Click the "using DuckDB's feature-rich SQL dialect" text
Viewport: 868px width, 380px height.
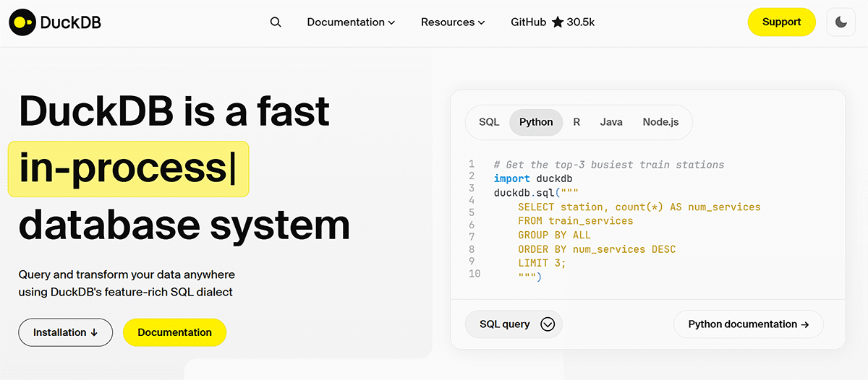click(126, 293)
